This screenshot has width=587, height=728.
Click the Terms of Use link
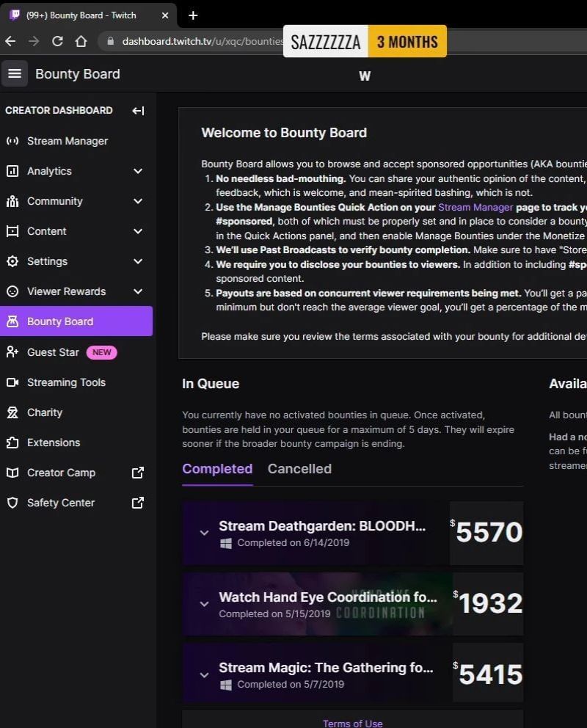pyautogui.click(x=353, y=723)
